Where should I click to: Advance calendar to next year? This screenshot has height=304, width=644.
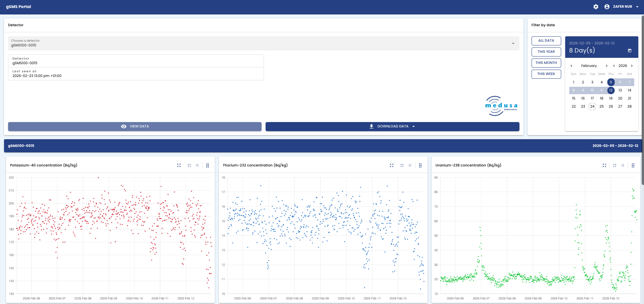[x=632, y=66]
